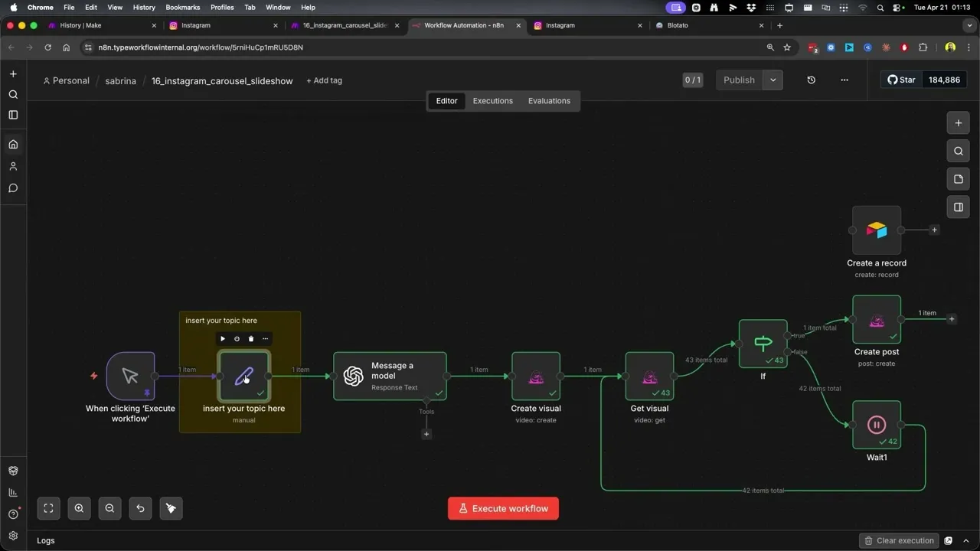Click the logs pop-out icon
This screenshot has height=551, width=980.
tap(949, 540)
